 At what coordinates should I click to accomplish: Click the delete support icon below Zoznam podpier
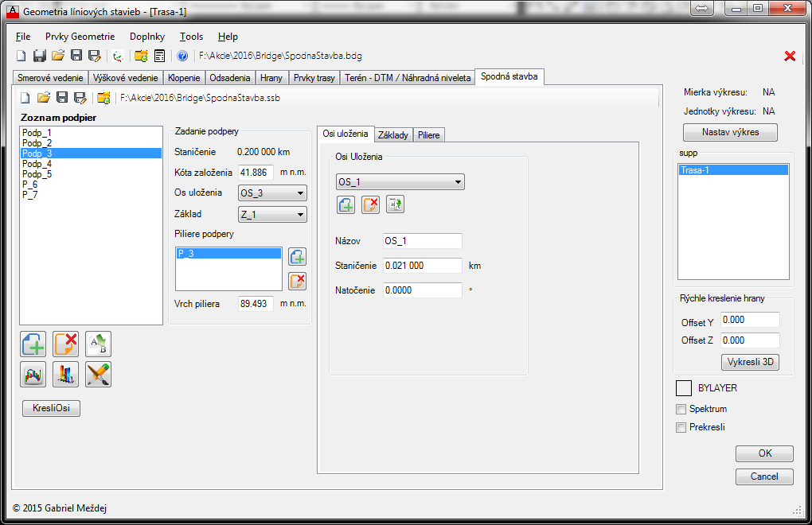(65, 344)
